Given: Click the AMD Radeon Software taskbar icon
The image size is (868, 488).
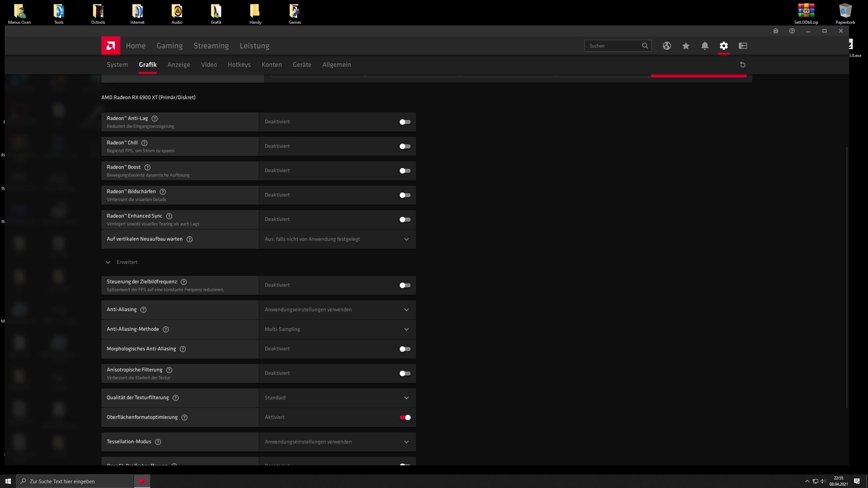Looking at the screenshot, I should 142,481.
